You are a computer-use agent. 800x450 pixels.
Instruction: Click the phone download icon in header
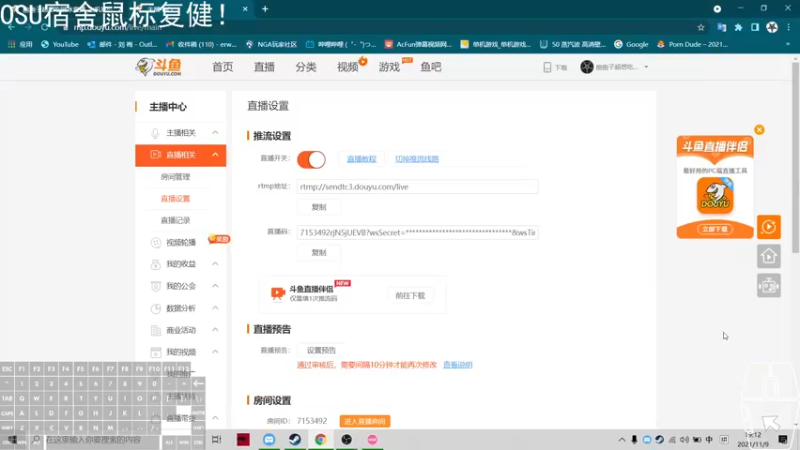pyautogui.click(x=547, y=67)
